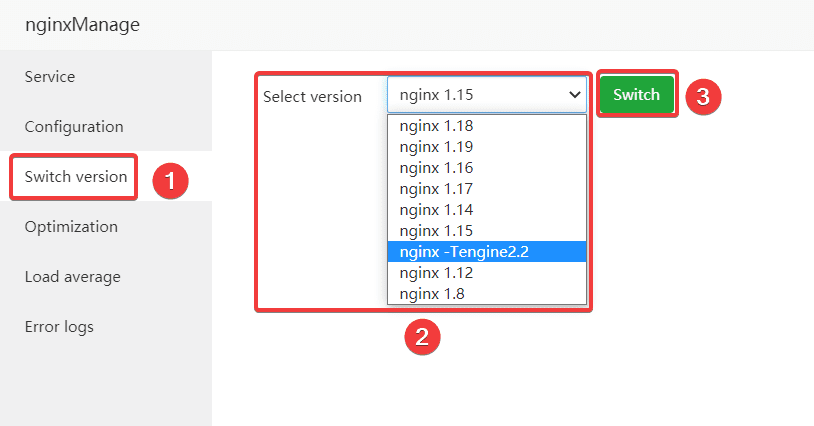
Task: Collapse the Select version dropdown
Action: click(x=486, y=95)
